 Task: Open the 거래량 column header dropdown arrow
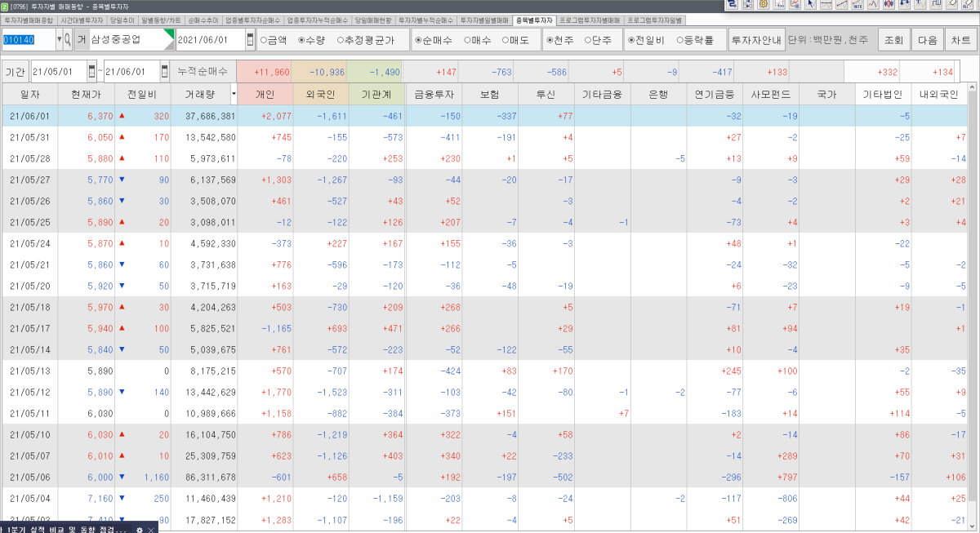pos(234,94)
